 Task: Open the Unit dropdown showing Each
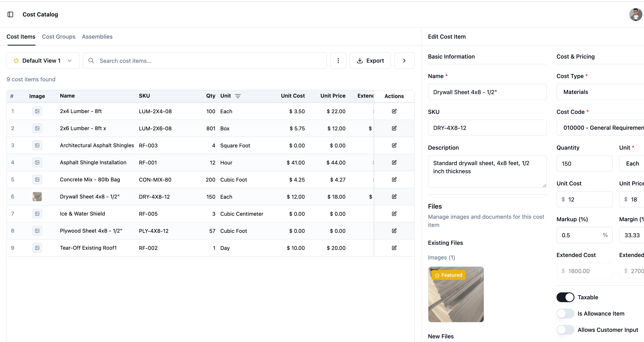[x=632, y=163]
